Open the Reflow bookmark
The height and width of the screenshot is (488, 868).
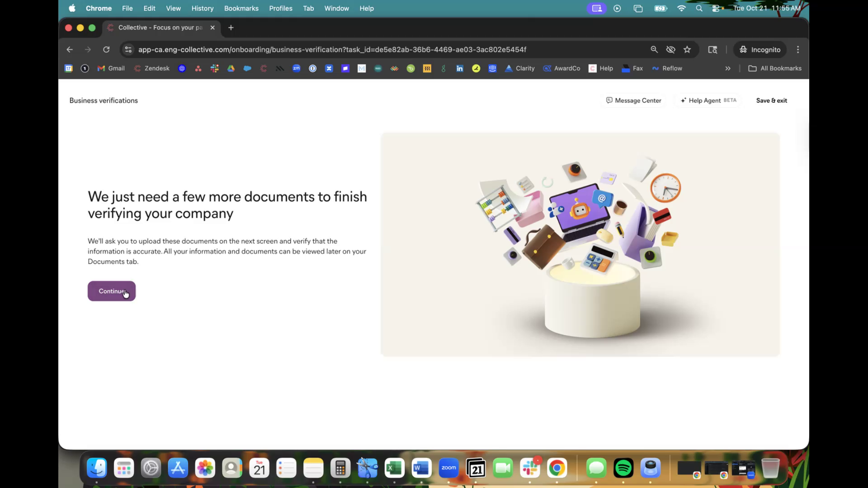coord(667,68)
